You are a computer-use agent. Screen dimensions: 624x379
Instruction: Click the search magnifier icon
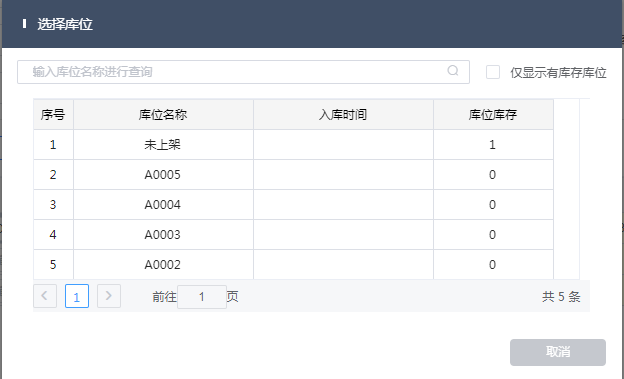[x=452, y=71]
